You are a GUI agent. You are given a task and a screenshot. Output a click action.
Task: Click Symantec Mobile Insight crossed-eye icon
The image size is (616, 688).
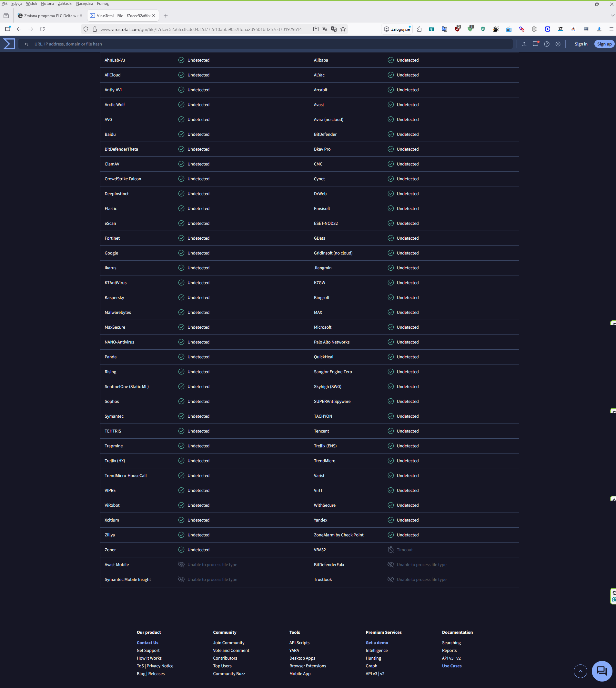[x=181, y=580]
